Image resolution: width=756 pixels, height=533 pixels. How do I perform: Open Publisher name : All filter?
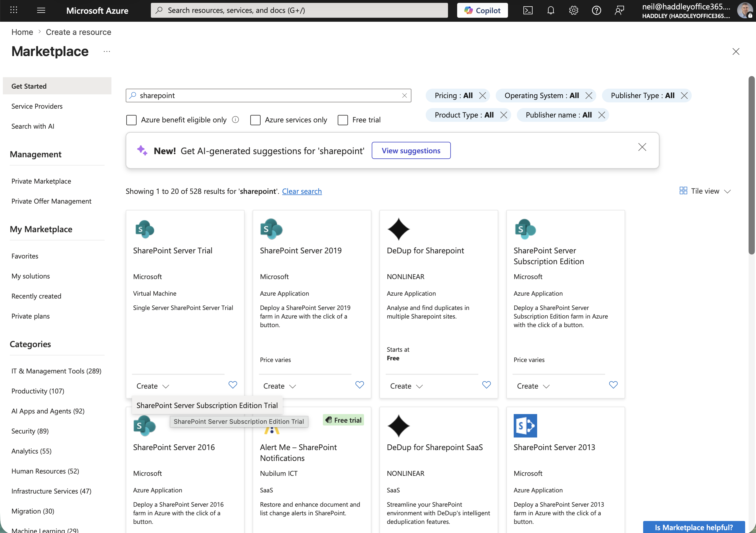click(559, 115)
